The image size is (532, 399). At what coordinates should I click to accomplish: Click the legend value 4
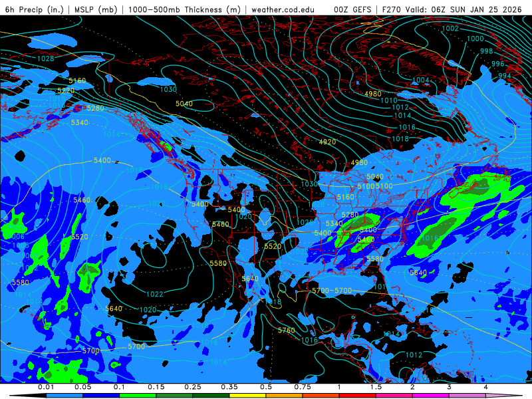tap(485, 387)
